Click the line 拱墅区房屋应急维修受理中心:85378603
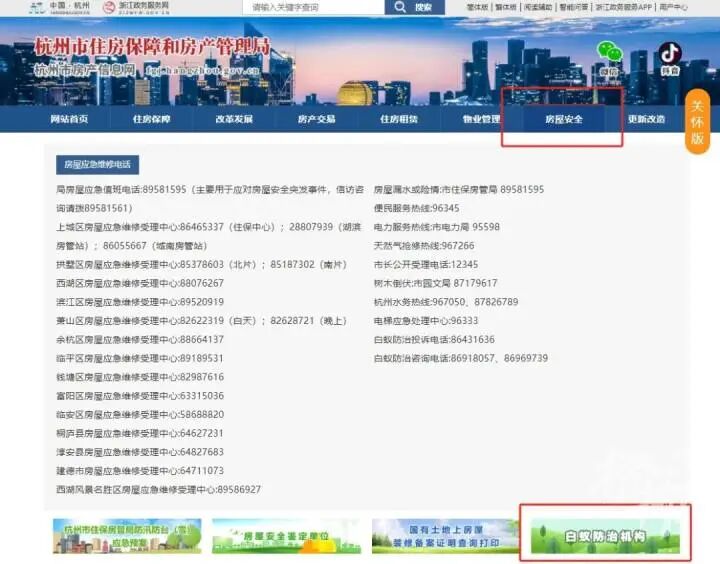The width and height of the screenshot is (720, 564). coord(140,265)
